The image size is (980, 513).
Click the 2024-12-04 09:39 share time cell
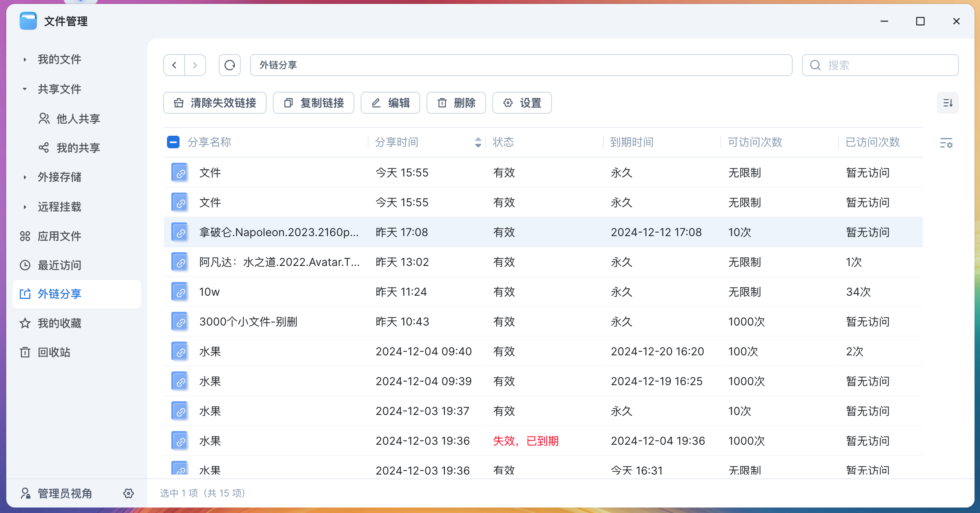[x=424, y=381]
